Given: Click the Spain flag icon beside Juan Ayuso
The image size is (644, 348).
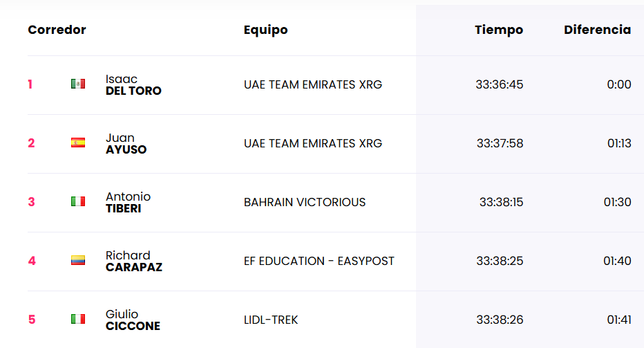Looking at the screenshot, I should [x=78, y=143].
